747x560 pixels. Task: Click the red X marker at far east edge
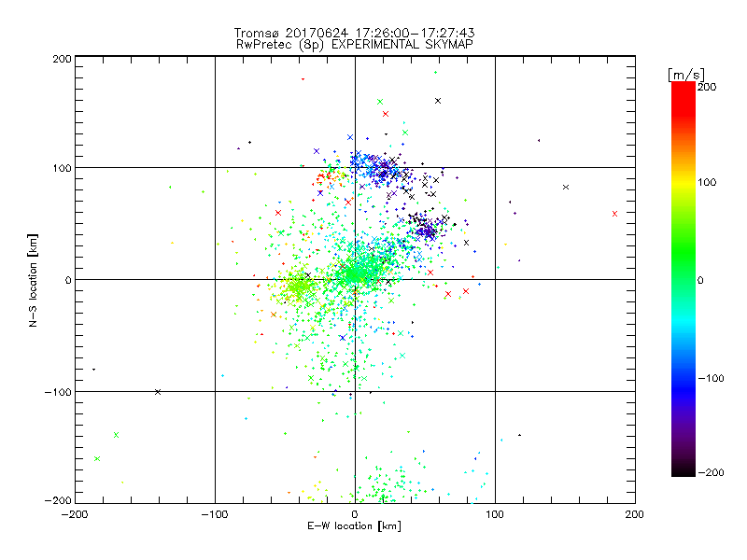pyautogui.click(x=614, y=214)
